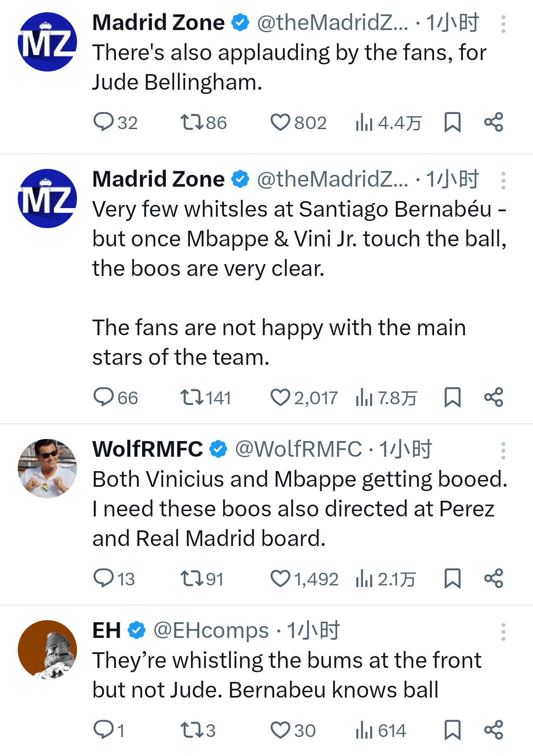
Task: Retweet the 'Very few whistles' Madrid Zone tweet
Action: click(192, 398)
